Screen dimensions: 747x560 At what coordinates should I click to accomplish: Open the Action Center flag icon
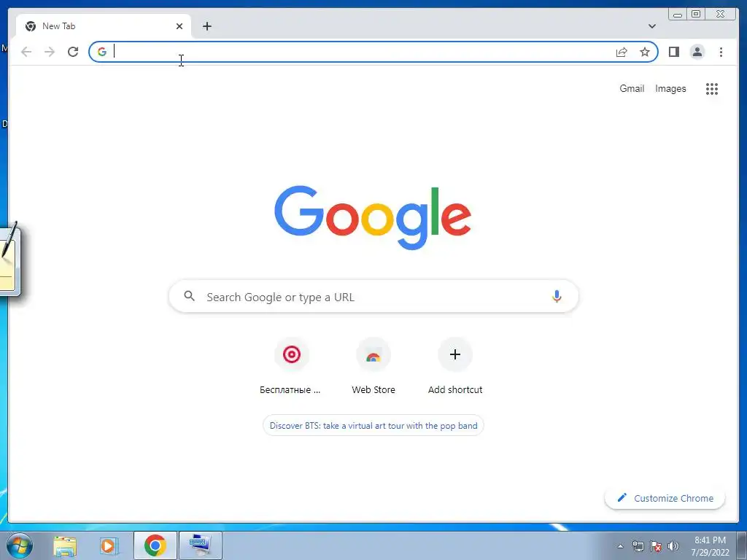click(656, 546)
